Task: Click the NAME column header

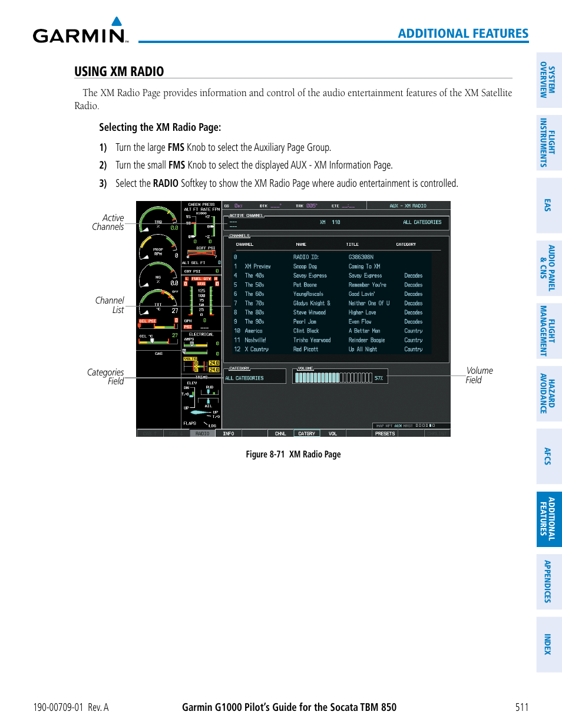Action: click(301, 244)
